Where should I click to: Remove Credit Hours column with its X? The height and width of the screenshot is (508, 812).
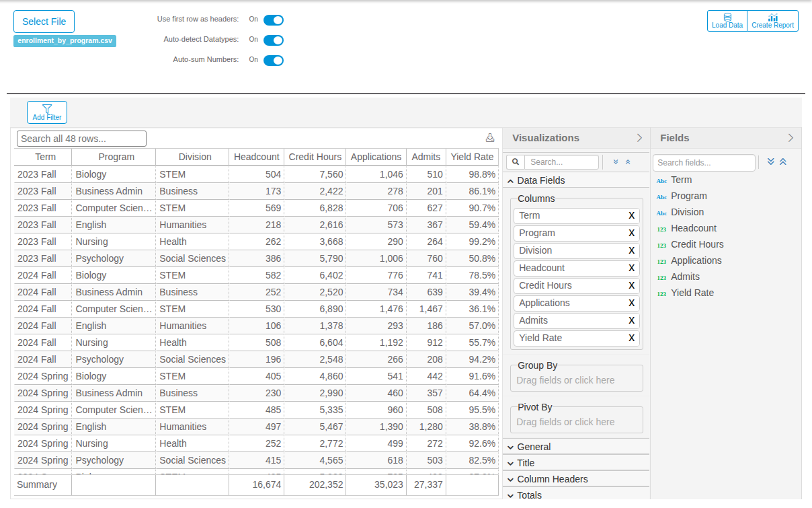pyautogui.click(x=632, y=286)
